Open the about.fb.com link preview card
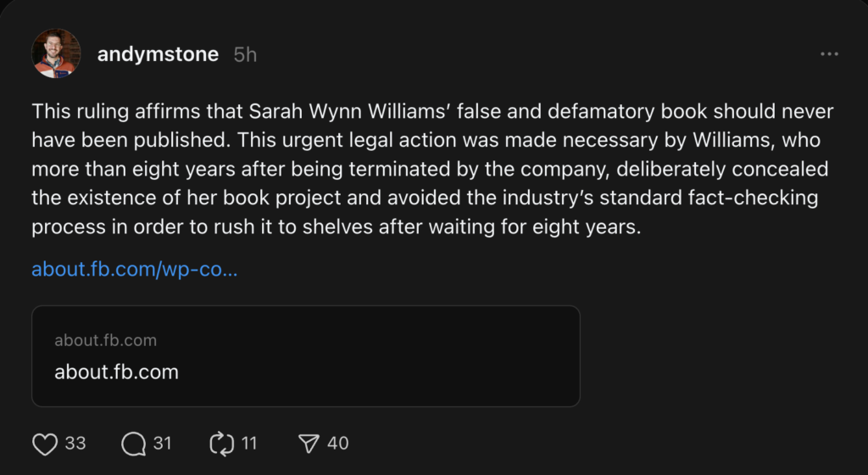 (305, 356)
